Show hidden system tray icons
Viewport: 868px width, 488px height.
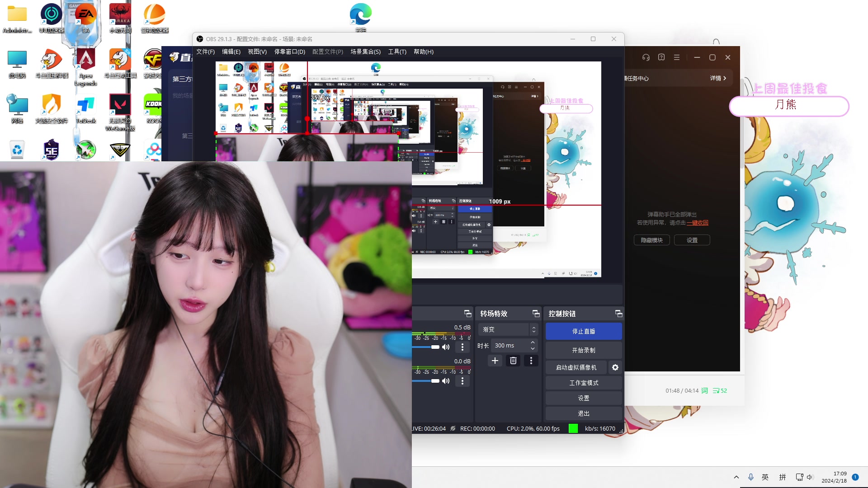(736, 477)
